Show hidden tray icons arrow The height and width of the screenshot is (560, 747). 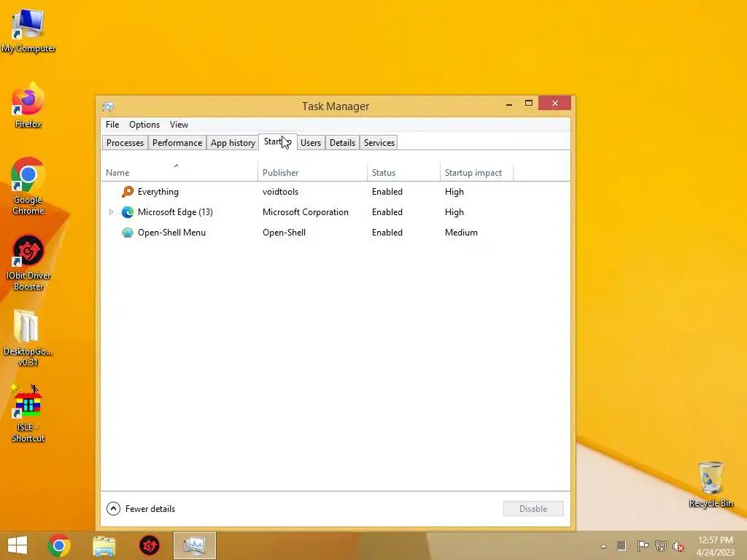tap(603, 546)
